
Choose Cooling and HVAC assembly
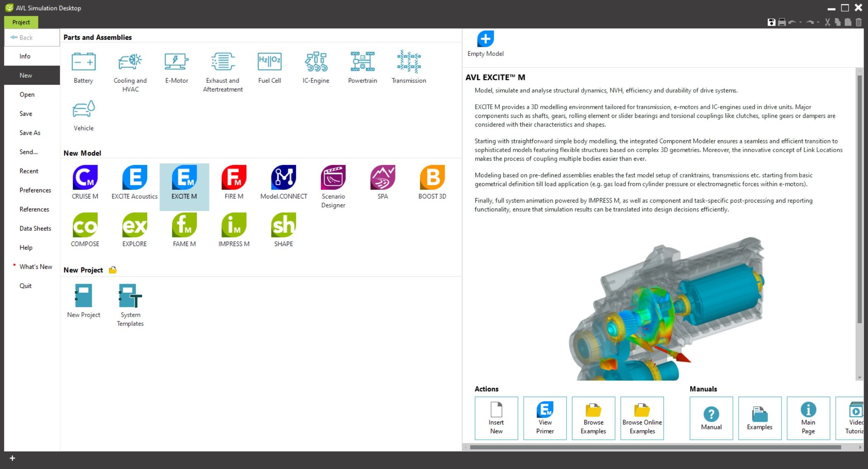coord(130,72)
